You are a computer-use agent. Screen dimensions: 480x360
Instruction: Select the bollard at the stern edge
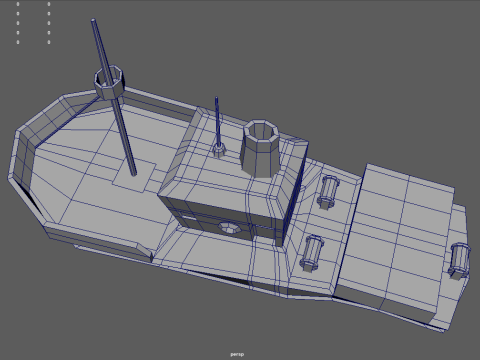point(459,261)
